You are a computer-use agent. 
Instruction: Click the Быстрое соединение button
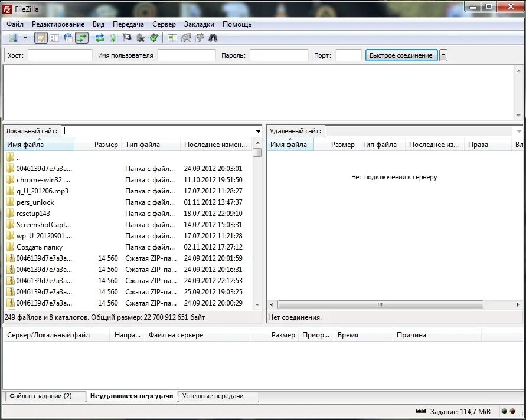401,55
